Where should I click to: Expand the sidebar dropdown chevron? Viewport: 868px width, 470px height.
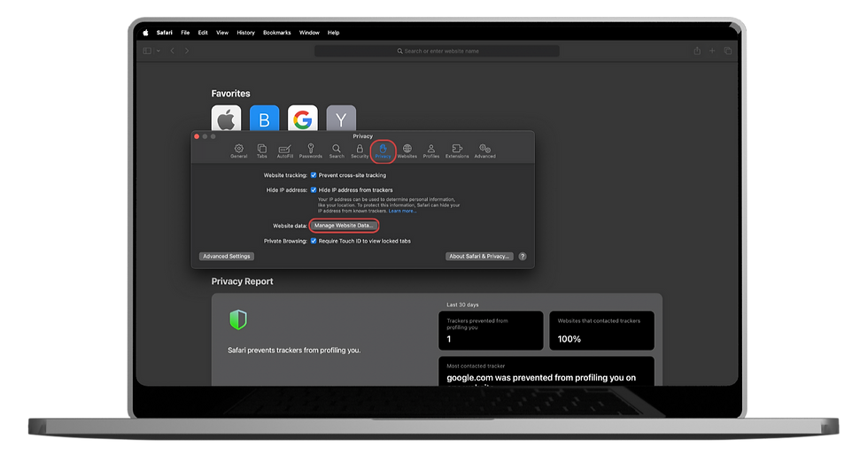(159, 50)
